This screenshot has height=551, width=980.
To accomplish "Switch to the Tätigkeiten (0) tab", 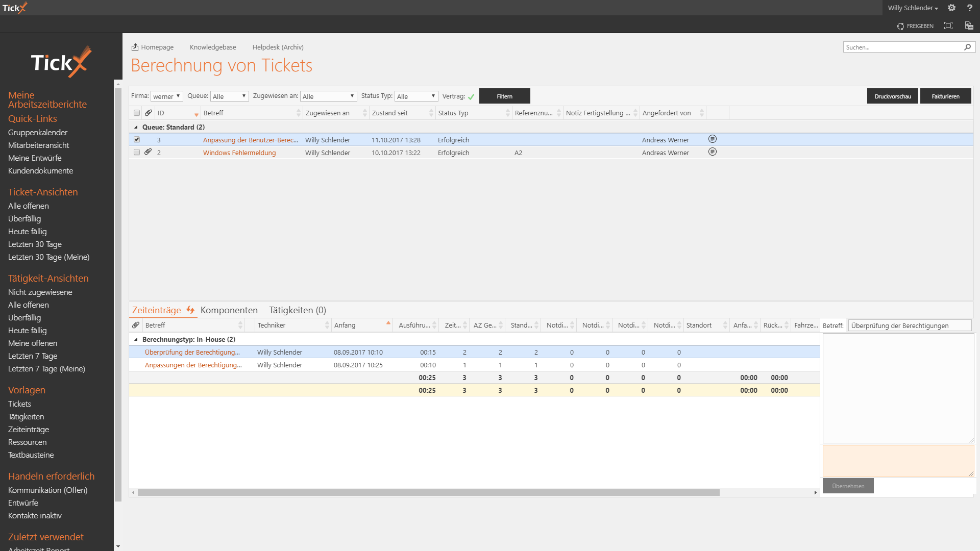I will coord(298,310).
